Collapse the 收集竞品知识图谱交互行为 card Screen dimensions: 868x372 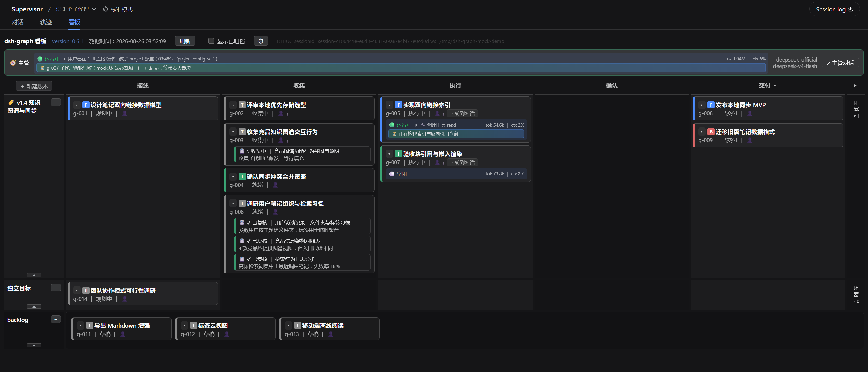[x=233, y=132]
